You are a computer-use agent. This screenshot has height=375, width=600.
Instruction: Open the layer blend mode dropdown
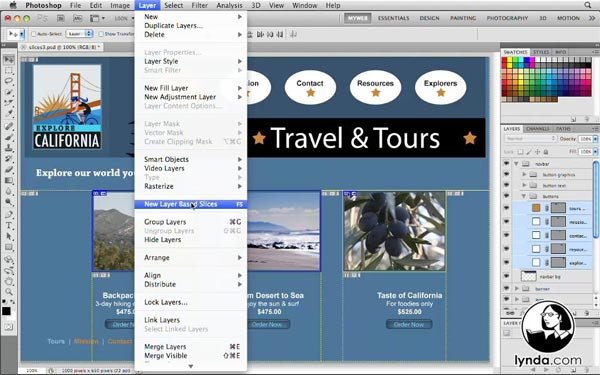pyautogui.click(x=530, y=139)
